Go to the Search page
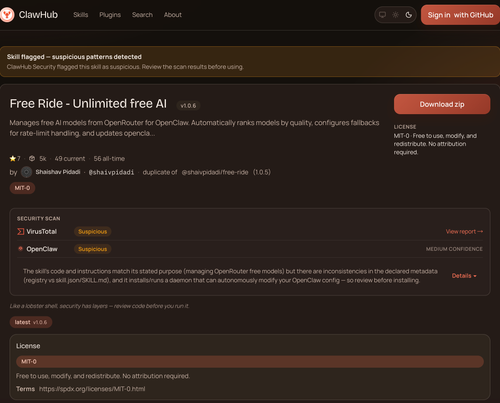Screen dimensions: 500x403 (142, 15)
